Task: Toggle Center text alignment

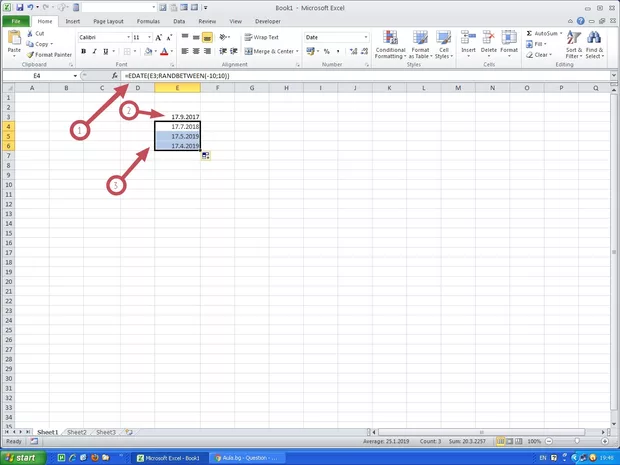Action: click(196, 51)
